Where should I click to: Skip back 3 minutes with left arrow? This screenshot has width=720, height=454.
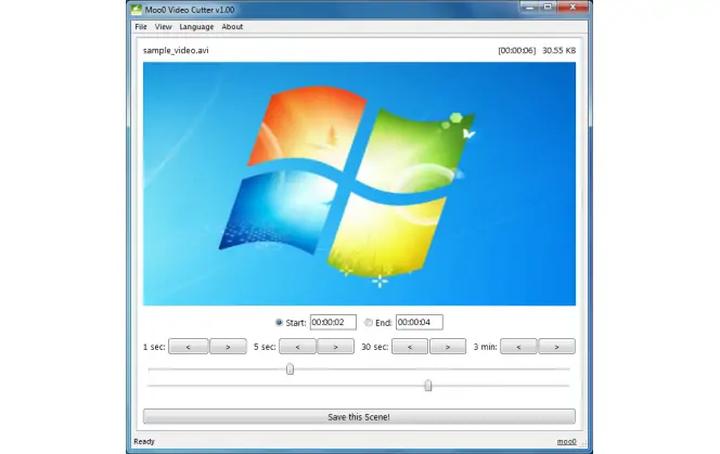pyautogui.click(x=519, y=347)
